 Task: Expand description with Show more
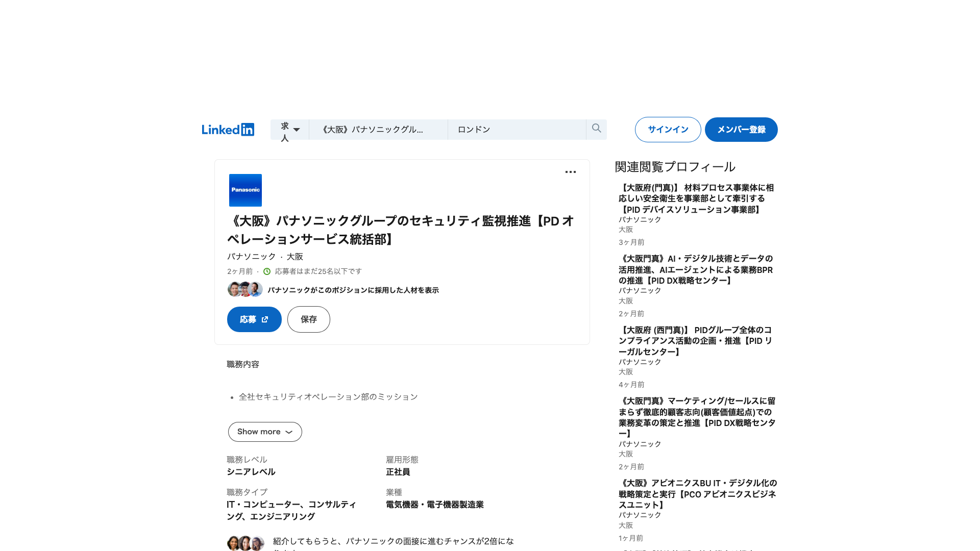coord(265,432)
